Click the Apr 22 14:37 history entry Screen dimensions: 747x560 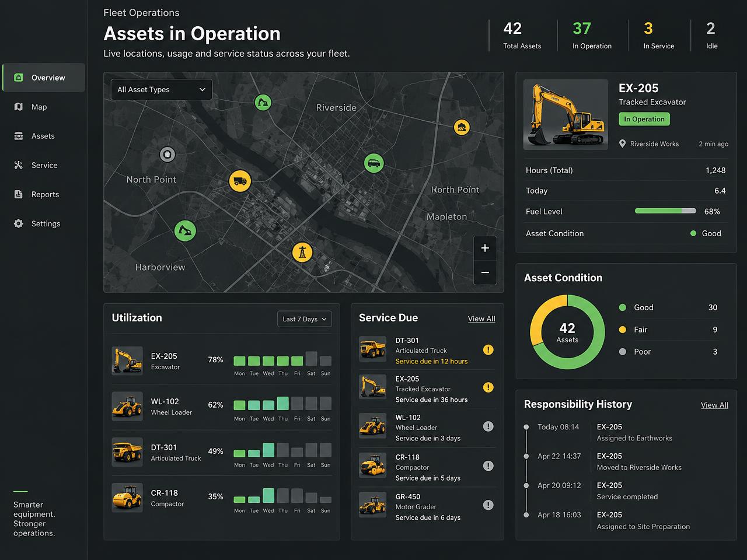coord(627,461)
